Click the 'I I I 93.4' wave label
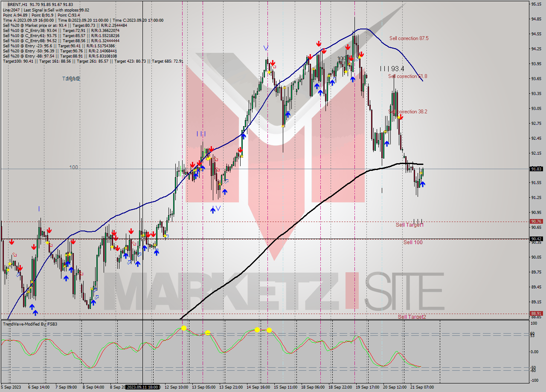The width and height of the screenshot is (546, 392). point(392,68)
